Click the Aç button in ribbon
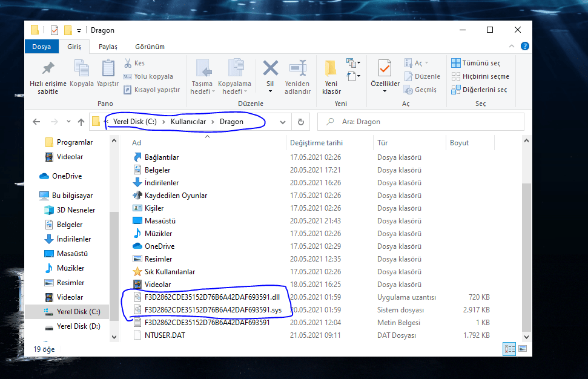Screen dimensions: 588x379 416,63
